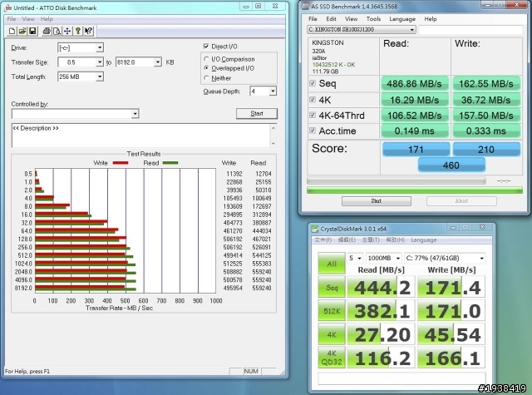Click the CrystalDiskMark Seq read result 444.2
532x395 pixels.
click(x=382, y=288)
